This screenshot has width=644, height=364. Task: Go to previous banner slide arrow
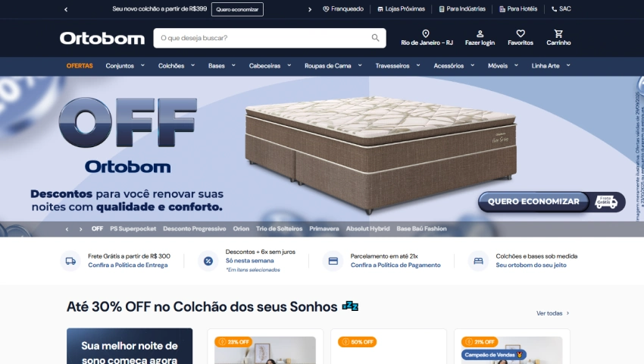pyautogui.click(x=67, y=229)
